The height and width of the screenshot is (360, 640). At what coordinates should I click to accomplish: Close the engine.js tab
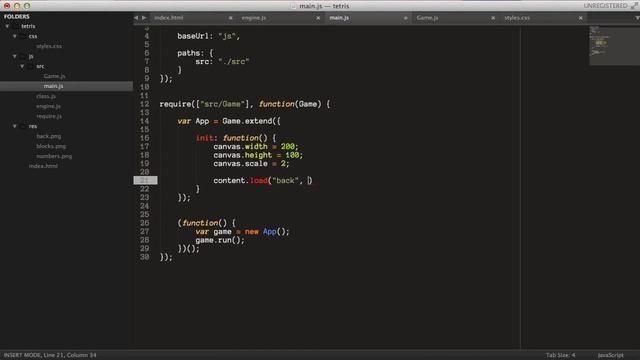(318, 18)
